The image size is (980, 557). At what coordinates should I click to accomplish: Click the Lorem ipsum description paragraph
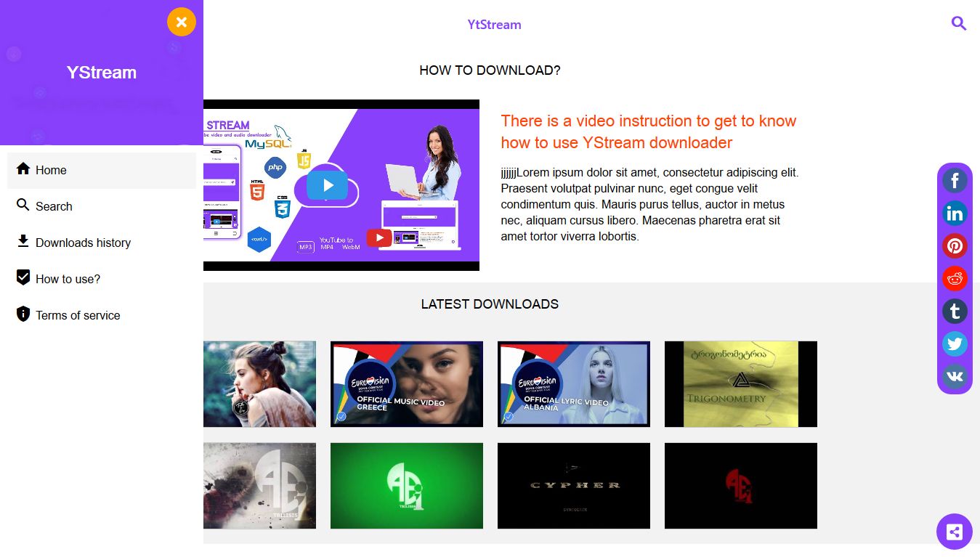pos(650,204)
